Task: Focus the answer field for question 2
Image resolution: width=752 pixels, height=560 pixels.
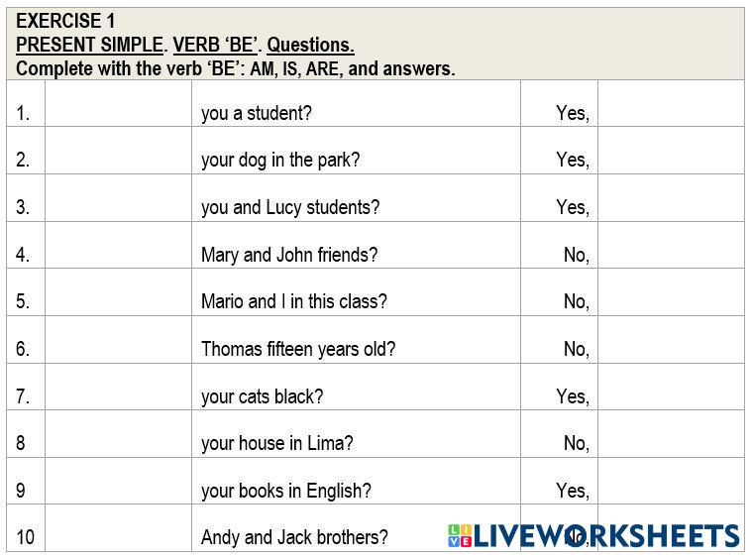Action: [671, 151]
